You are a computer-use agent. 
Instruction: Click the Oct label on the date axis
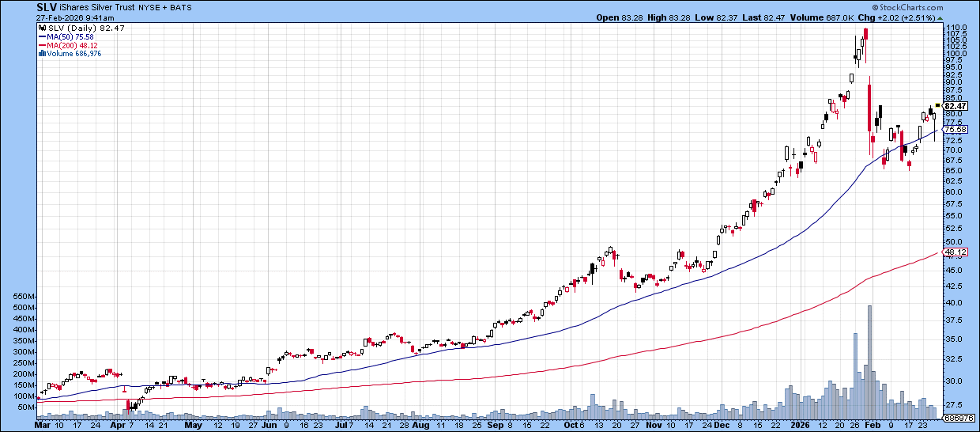tap(571, 425)
